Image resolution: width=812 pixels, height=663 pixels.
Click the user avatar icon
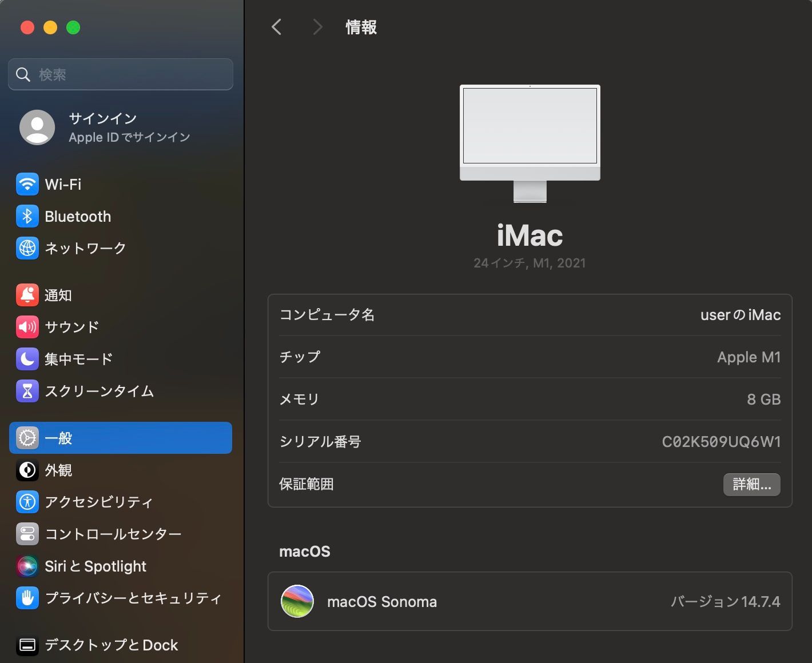[37, 127]
